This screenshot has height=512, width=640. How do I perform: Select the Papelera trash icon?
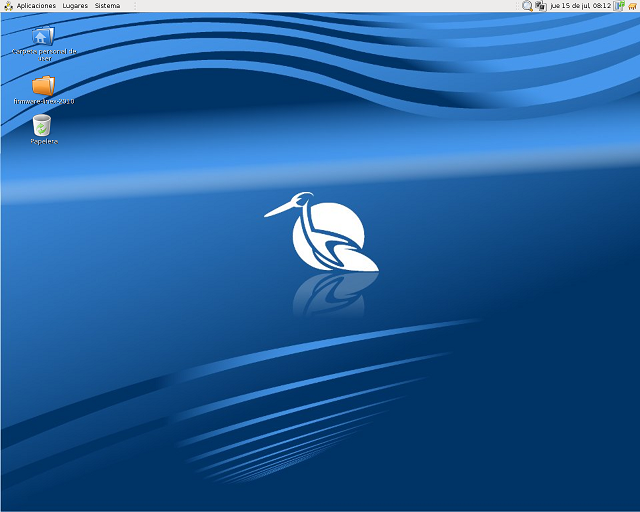tap(42, 125)
